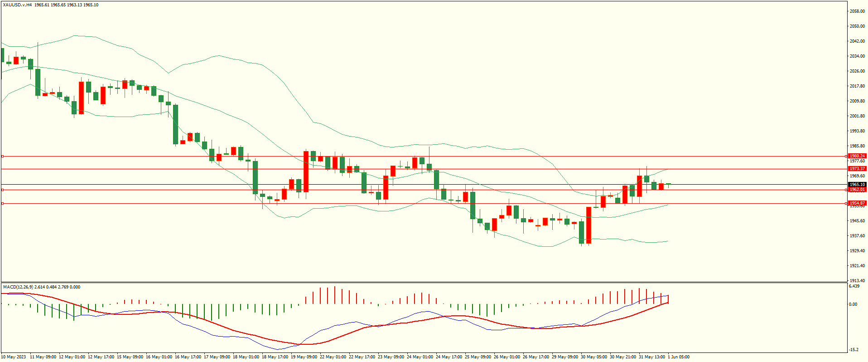This screenshot has width=868, height=362.
Task: Click the 1973.37 horizontal line price tag
Action: (857, 169)
